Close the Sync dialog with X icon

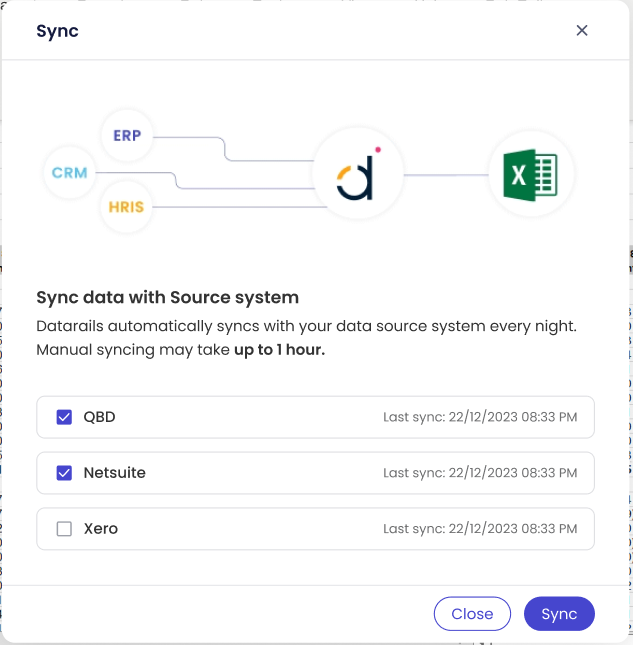click(582, 30)
